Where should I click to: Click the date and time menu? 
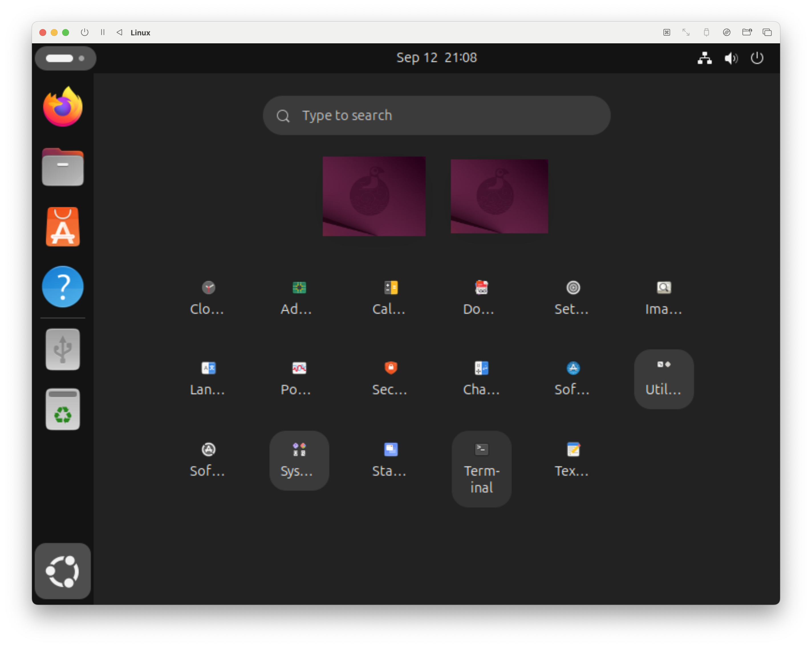click(436, 58)
